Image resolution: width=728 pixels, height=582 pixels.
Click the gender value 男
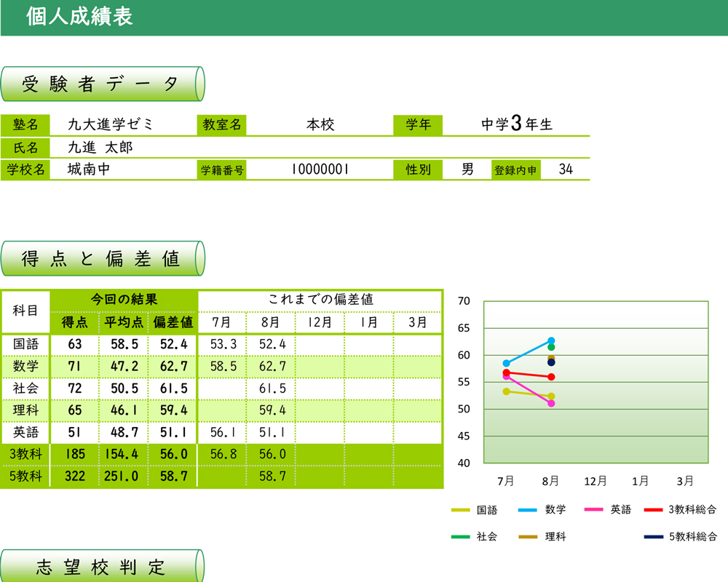(x=467, y=169)
